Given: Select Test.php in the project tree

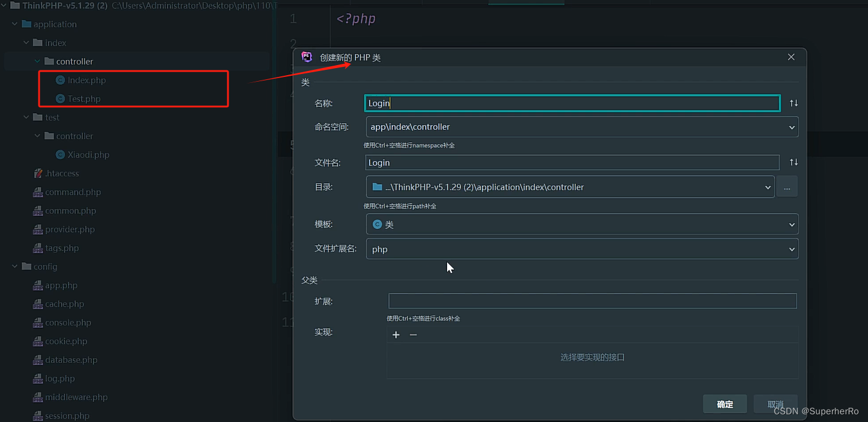Looking at the screenshot, I should click(x=84, y=99).
